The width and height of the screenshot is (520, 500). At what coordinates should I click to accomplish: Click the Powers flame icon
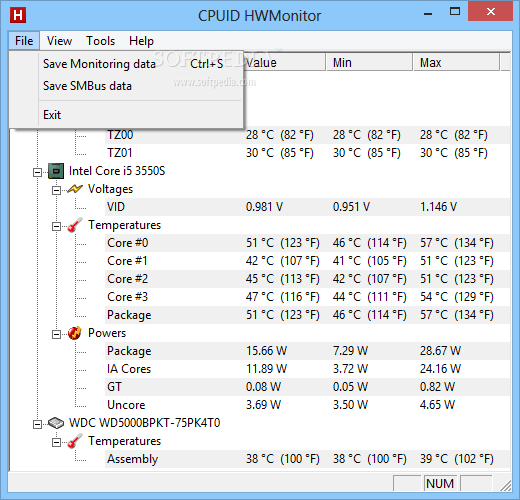[x=75, y=333]
